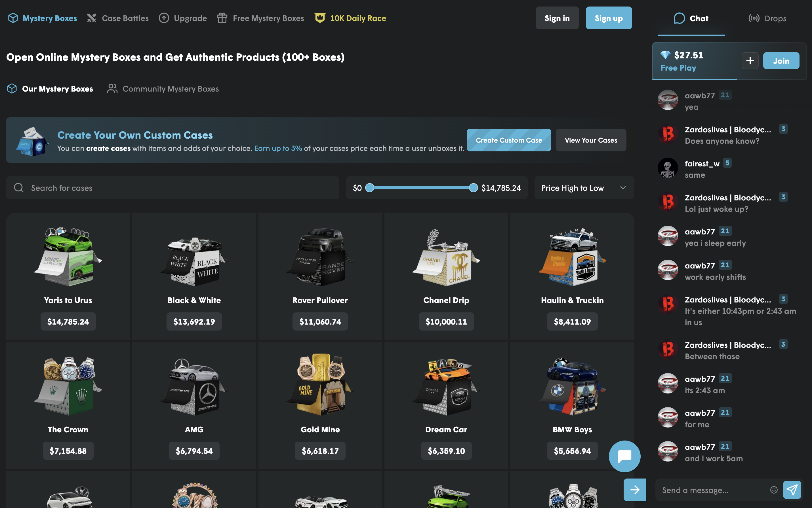Click the Upgrade arrow circle icon

(164, 18)
